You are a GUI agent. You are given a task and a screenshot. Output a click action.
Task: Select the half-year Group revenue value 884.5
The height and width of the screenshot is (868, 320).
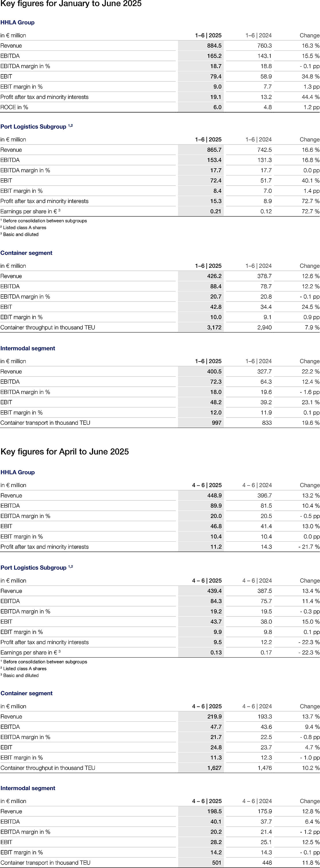point(214,46)
